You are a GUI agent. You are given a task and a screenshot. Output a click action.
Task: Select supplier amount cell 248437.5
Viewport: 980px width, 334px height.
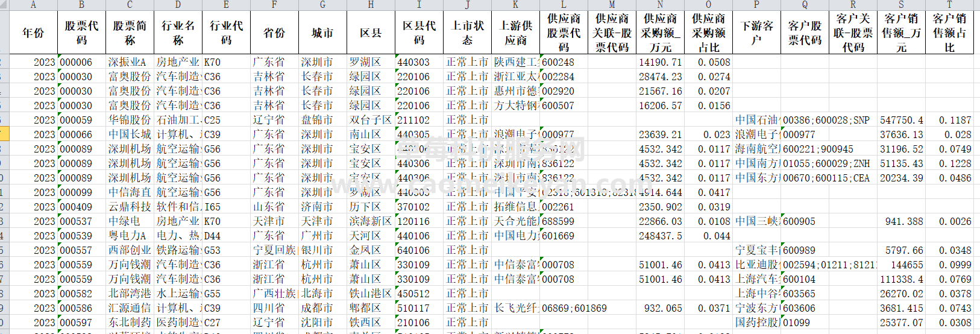pos(660,236)
